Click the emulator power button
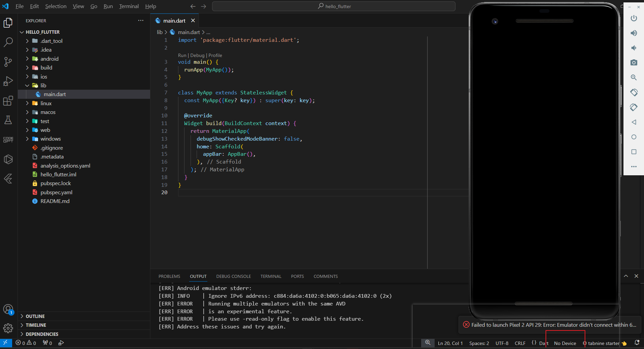Screen dimensions: 644x349 [634, 18]
